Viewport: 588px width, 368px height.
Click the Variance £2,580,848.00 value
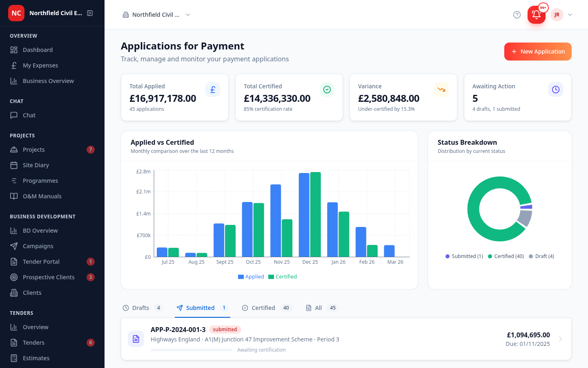coord(389,99)
